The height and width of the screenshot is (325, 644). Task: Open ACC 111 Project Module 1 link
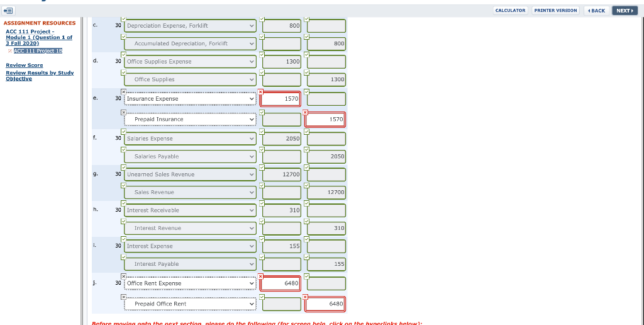click(39, 37)
